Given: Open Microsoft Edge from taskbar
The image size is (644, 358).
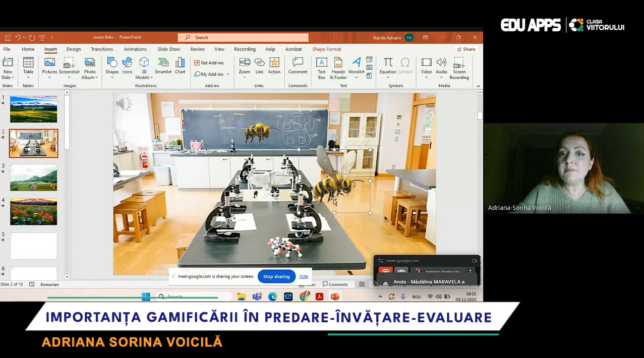Looking at the screenshot, I should 272,296.
